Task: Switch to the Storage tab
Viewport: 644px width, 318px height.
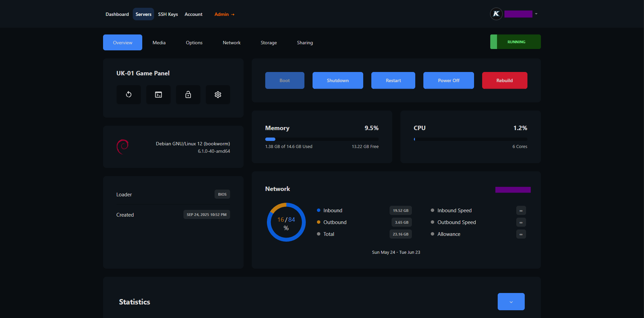Action: click(269, 43)
